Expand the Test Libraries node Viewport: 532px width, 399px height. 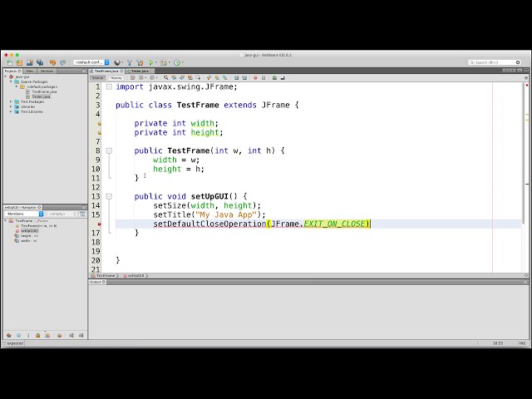click(x=11, y=111)
